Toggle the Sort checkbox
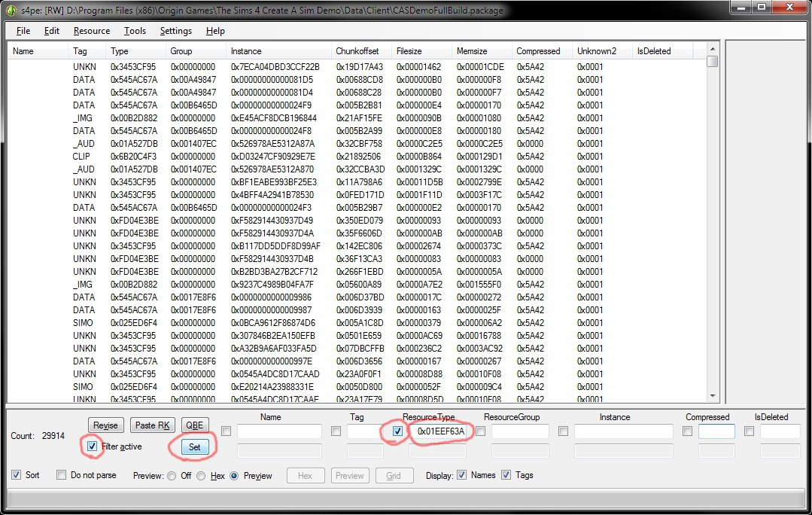The width and height of the screenshot is (812, 515). point(17,475)
